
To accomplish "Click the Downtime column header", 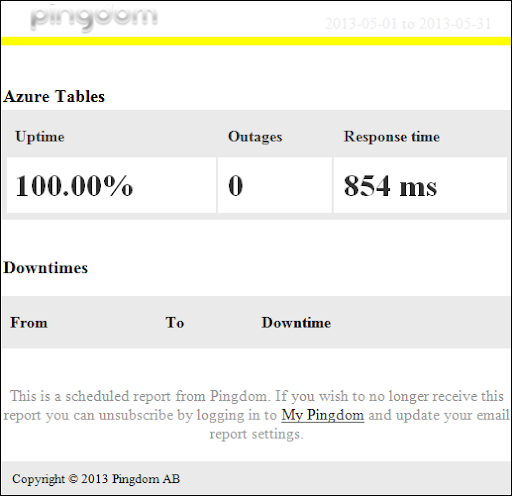I will point(296,323).
